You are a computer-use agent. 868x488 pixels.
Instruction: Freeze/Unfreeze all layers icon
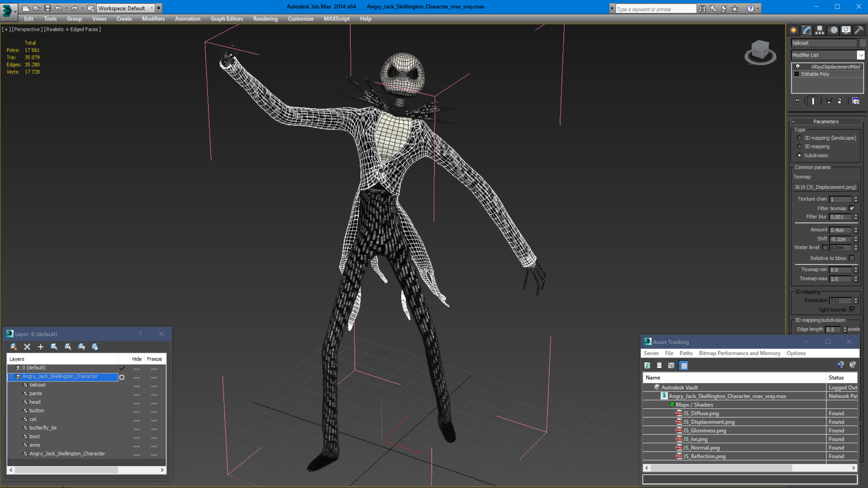tap(95, 346)
